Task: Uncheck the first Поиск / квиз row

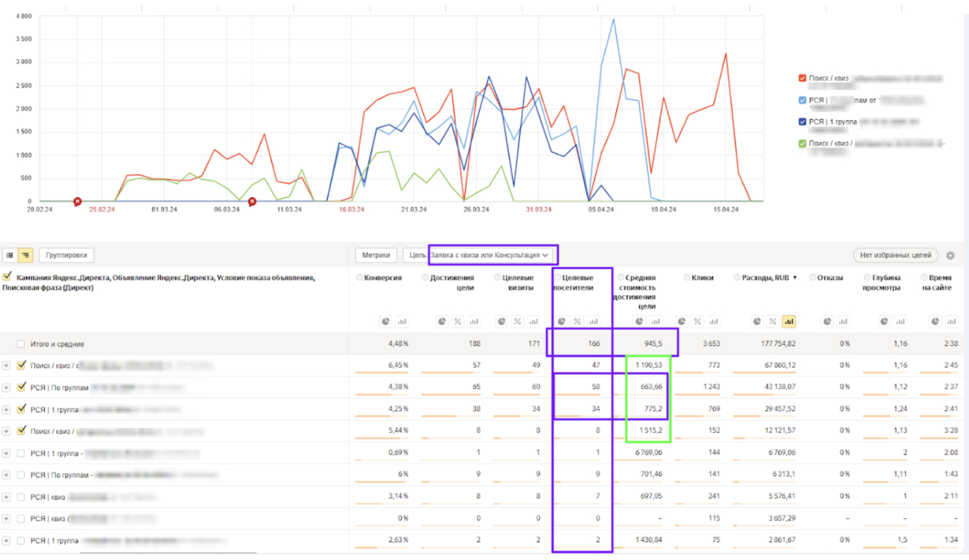Action: point(21,365)
